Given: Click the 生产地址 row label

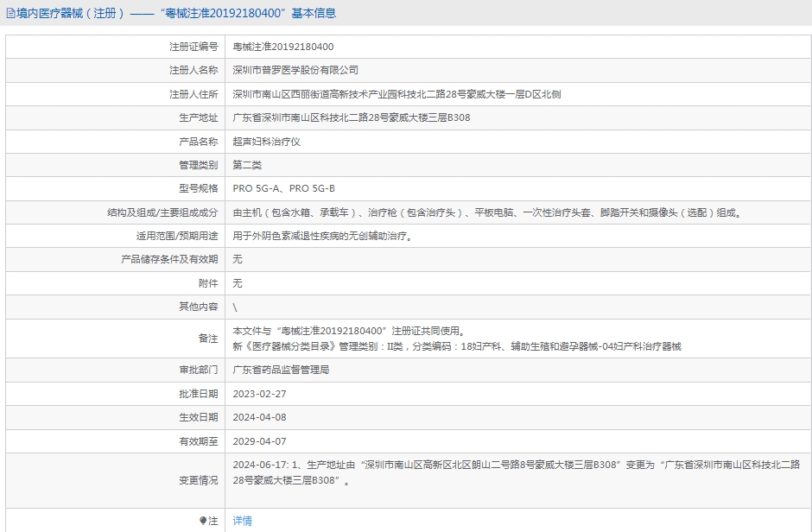Looking at the screenshot, I should pyautogui.click(x=200, y=117).
